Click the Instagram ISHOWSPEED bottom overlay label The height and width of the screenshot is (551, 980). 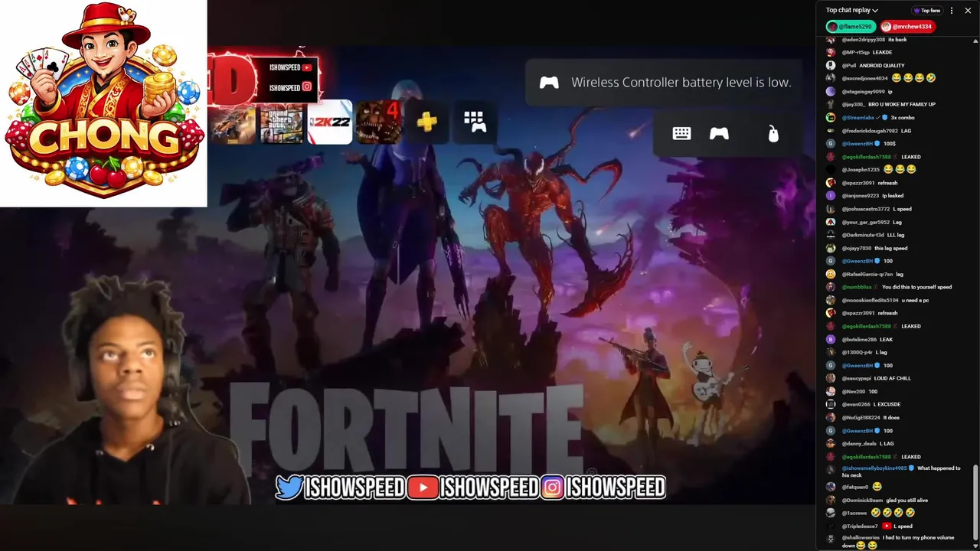[x=604, y=487]
